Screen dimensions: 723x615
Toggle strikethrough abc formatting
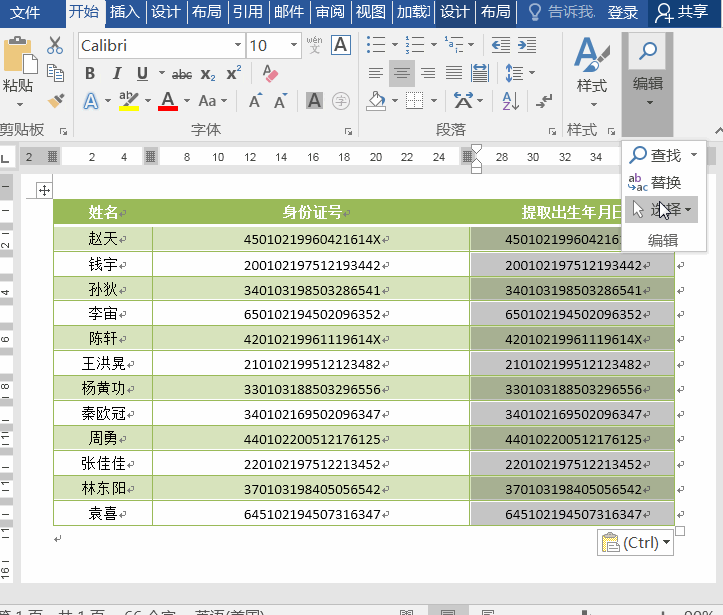coord(182,74)
